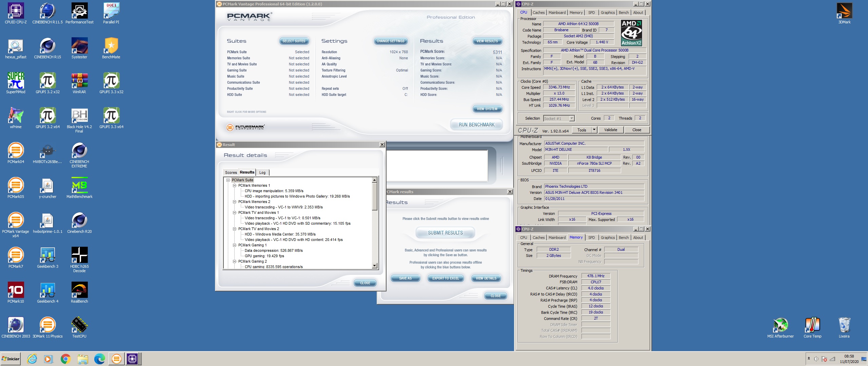The image size is (868, 366).
Task: Click SELECT SUITES button
Action: tap(294, 41)
